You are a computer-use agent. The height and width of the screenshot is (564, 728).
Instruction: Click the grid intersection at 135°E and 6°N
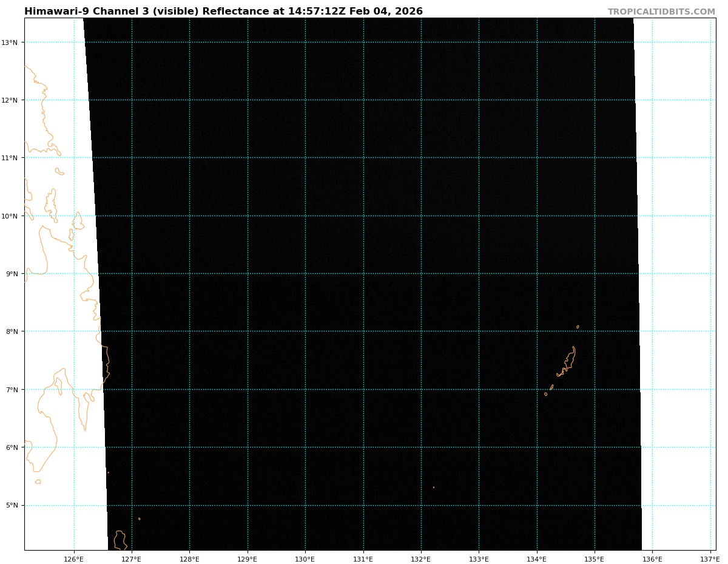click(x=595, y=447)
